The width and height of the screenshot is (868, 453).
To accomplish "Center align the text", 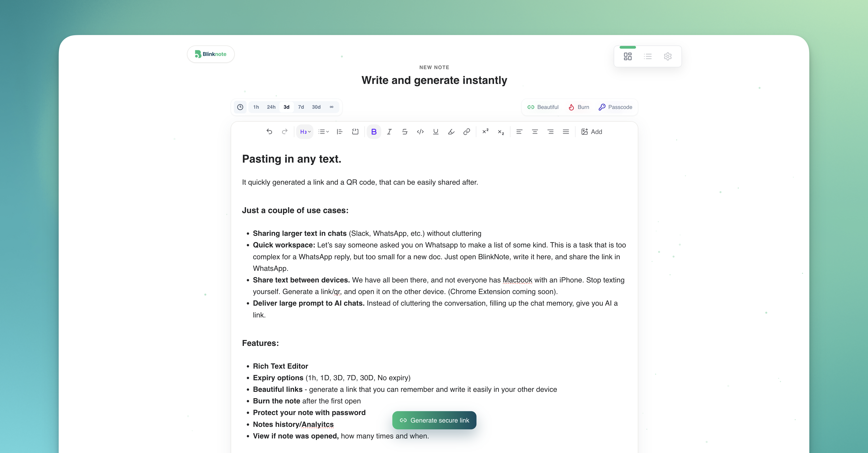I will [535, 132].
